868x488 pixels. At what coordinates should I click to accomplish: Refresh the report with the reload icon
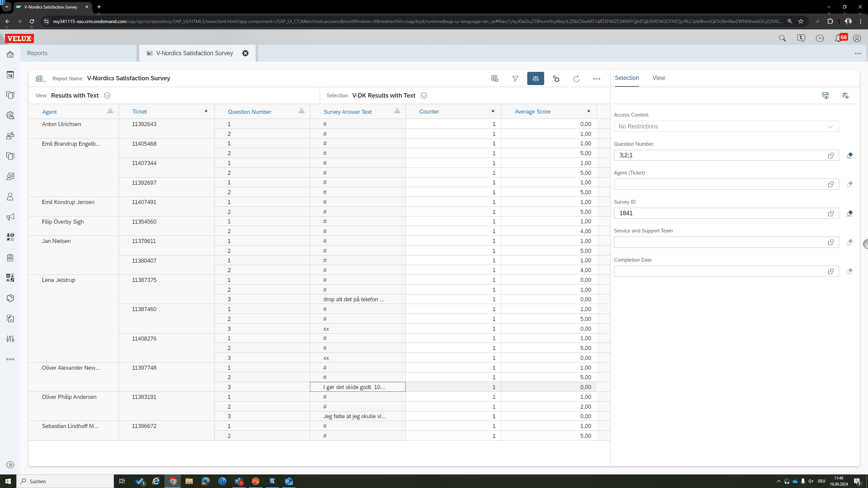pyautogui.click(x=576, y=79)
